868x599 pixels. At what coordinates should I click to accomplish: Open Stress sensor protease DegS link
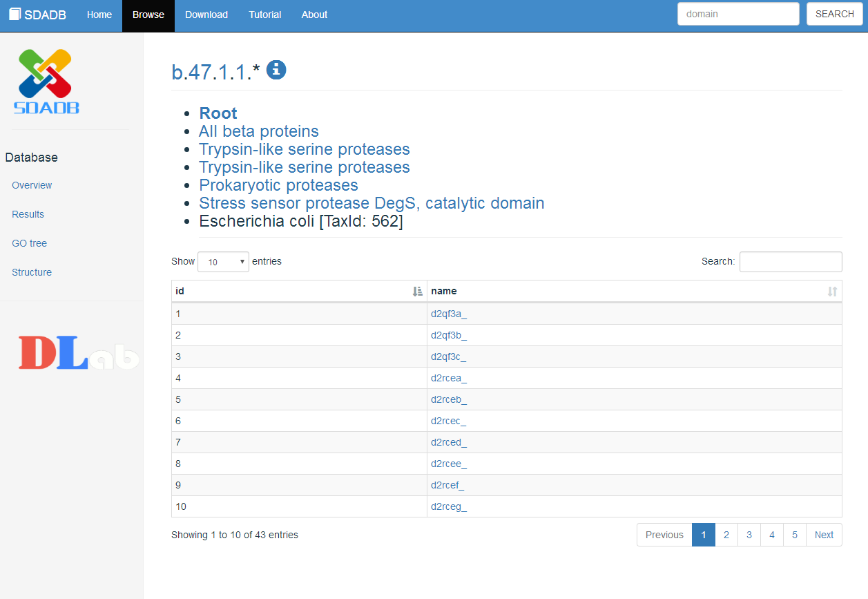coord(372,203)
